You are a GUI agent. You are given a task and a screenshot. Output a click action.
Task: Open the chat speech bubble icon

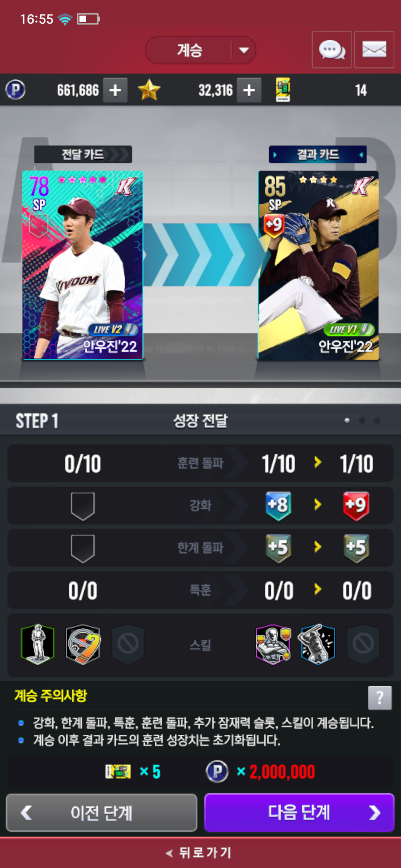click(x=332, y=50)
